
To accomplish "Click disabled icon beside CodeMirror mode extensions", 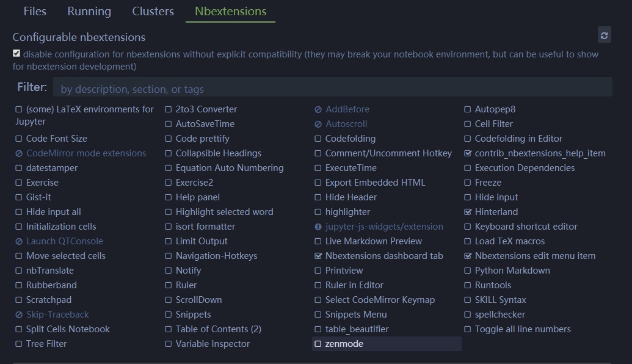I will point(19,153).
